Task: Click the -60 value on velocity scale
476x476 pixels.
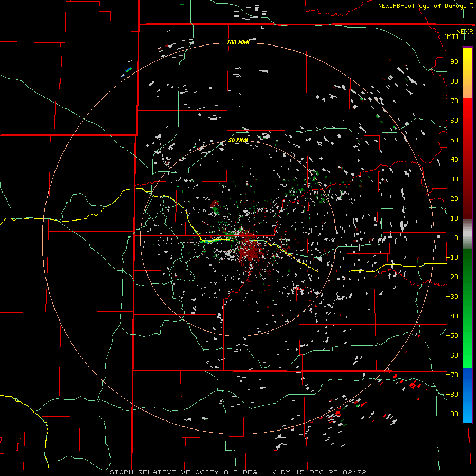Action: [452, 355]
